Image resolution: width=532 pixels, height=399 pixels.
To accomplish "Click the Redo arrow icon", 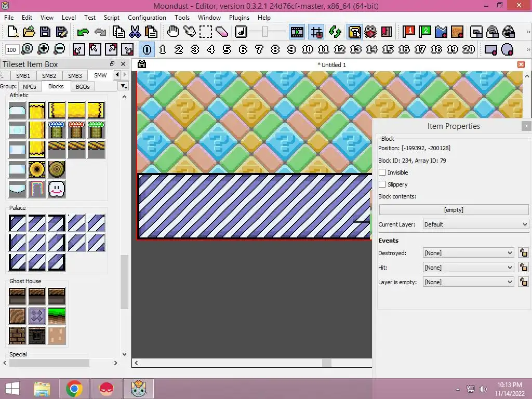I will (x=100, y=32).
